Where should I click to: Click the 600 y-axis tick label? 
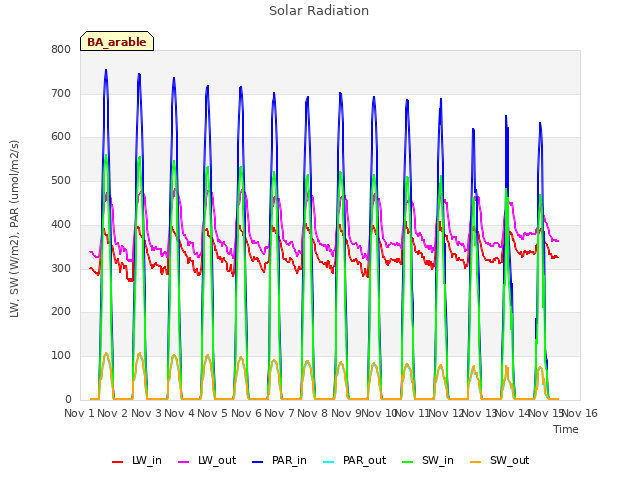[x=61, y=137]
